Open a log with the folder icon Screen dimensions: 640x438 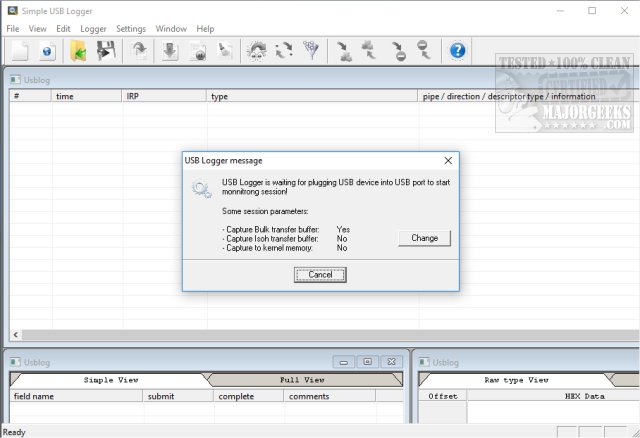pos(78,51)
